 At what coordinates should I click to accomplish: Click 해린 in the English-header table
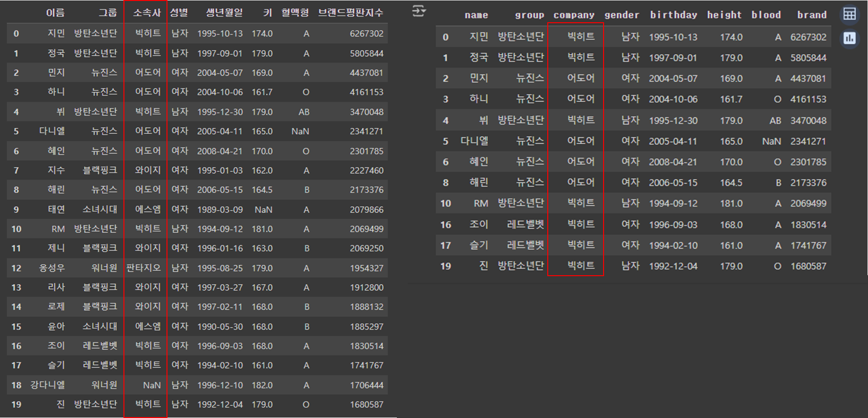(x=479, y=183)
